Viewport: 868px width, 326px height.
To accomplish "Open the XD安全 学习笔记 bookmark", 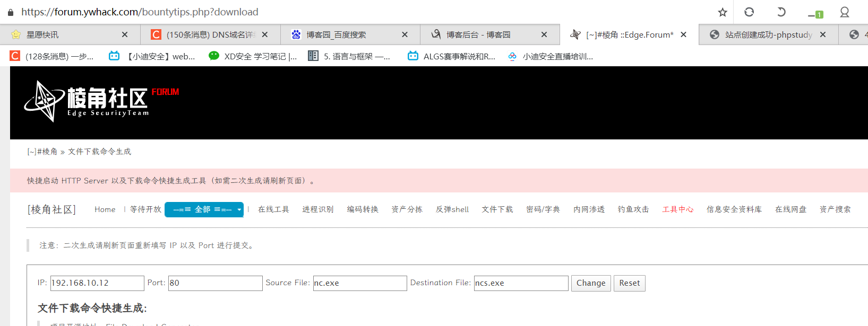I will point(253,56).
